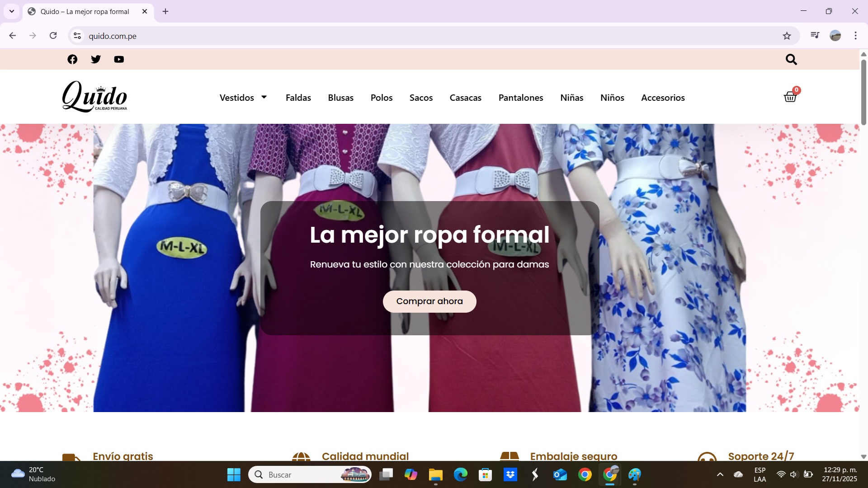868x488 pixels.
Task: Click the browser reload button
Action: pos(53,36)
